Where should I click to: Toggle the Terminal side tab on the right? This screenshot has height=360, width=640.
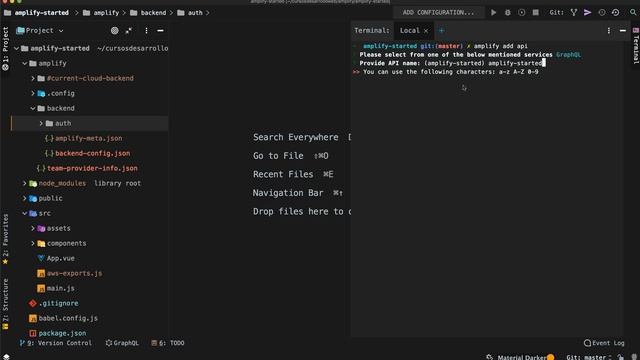pyautogui.click(x=636, y=46)
